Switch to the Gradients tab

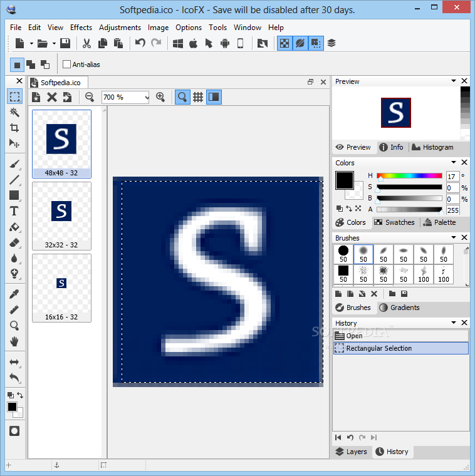point(399,308)
